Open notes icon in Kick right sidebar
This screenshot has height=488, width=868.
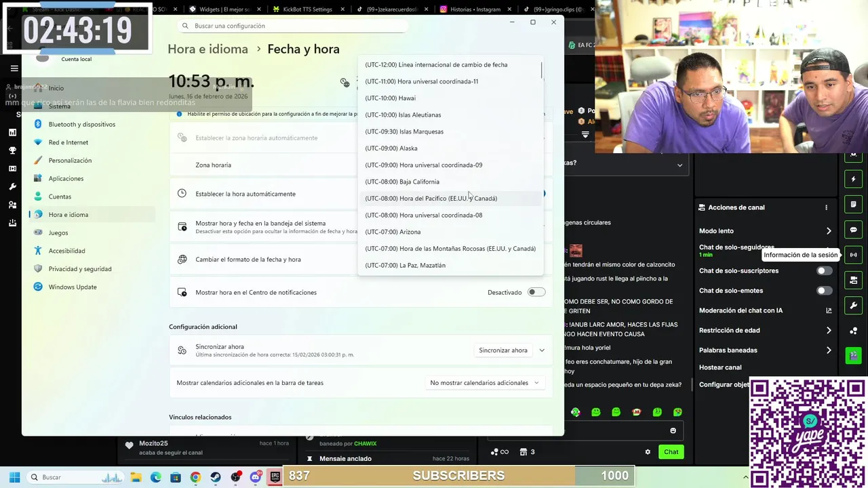tap(854, 205)
